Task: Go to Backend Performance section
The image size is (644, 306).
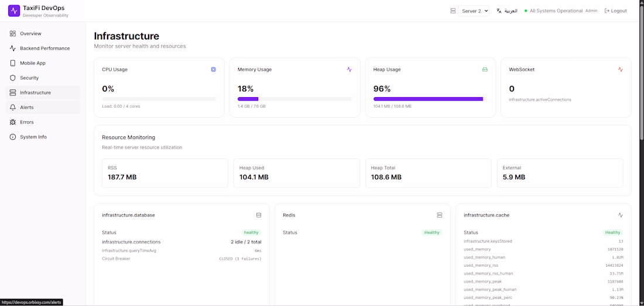Action: [x=43, y=49]
